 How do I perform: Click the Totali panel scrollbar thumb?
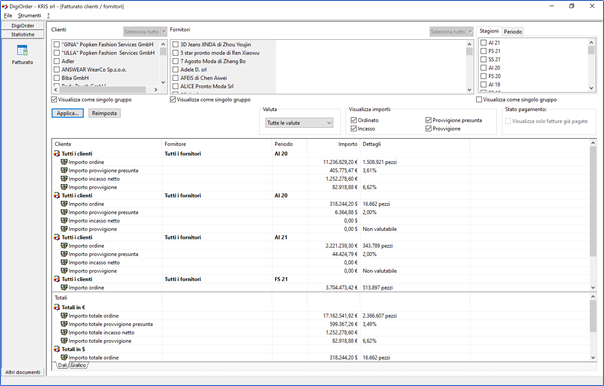click(593, 316)
